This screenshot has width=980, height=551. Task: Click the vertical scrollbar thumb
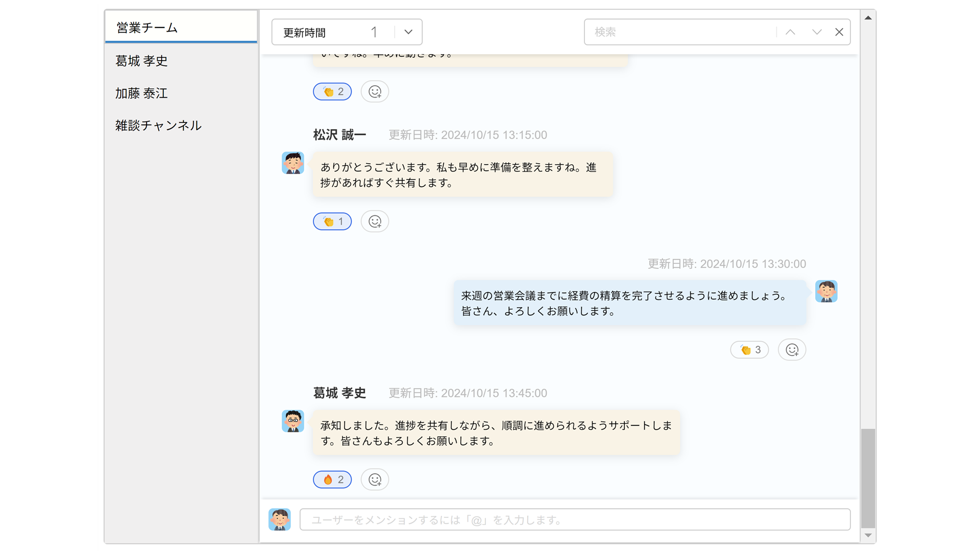coord(868,479)
